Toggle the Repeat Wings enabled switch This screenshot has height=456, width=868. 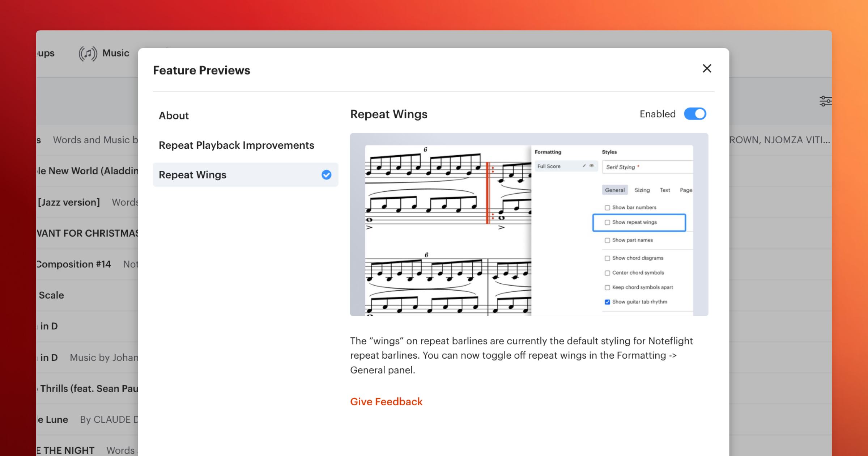[x=695, y=114]
